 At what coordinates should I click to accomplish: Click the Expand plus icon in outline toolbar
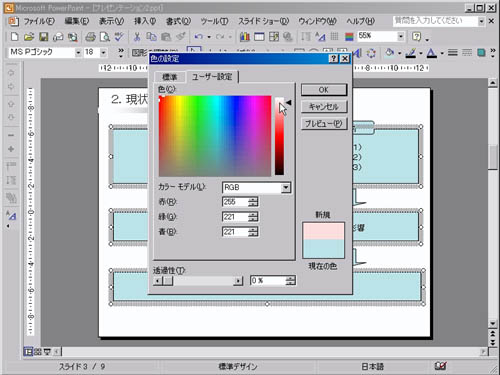(x=11, y=149)
